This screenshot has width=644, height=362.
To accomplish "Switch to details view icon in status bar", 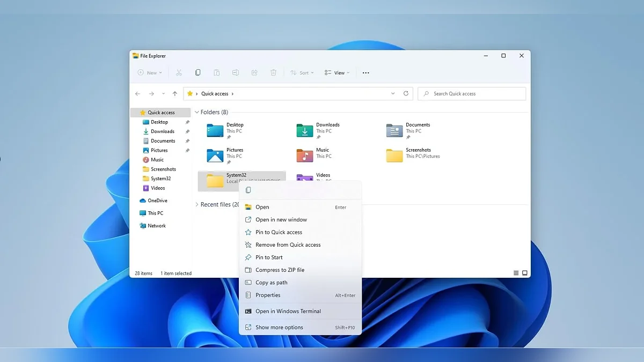I will [516, 273].
